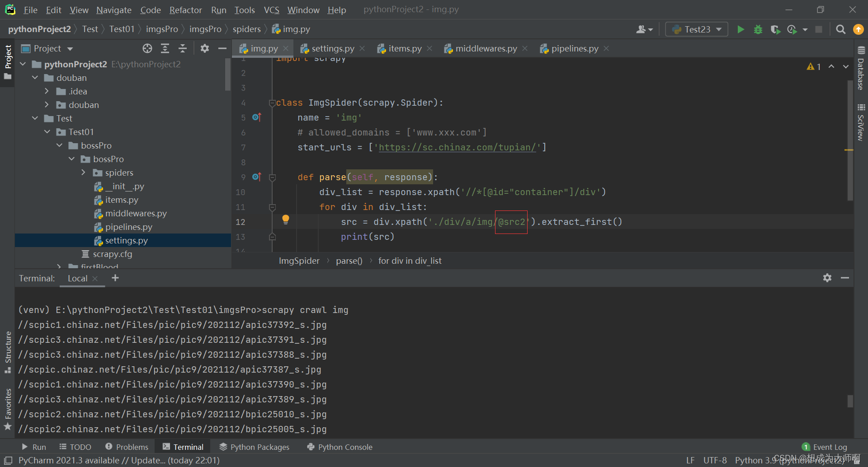Switch to the pipelines.py editor tab
The height and width of the screenshot is (467, 868).
point(575,48)
